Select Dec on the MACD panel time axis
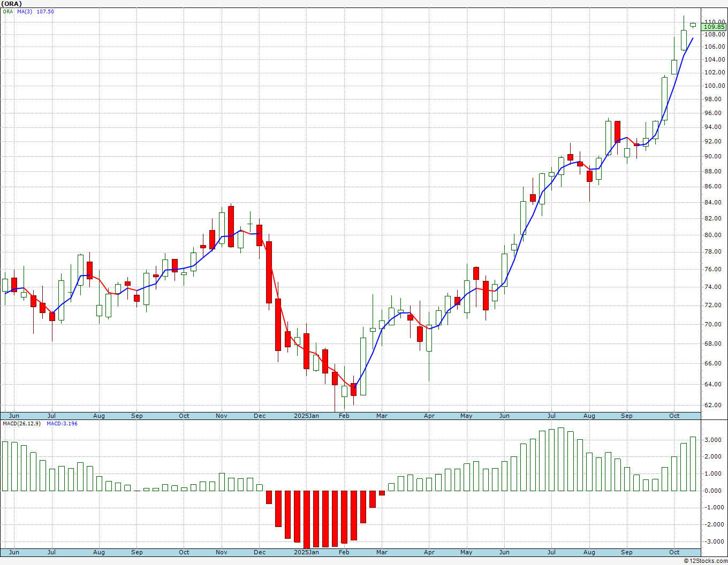 260,552
